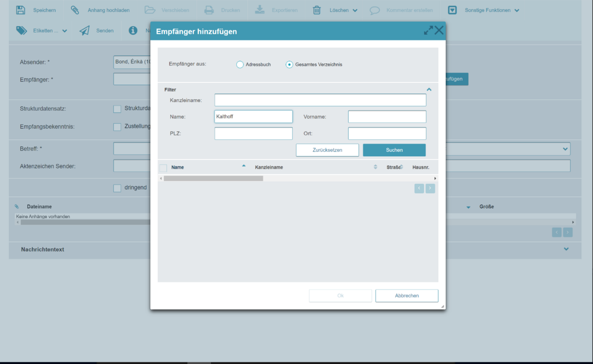Collapse the Filter section chevron
Screen dimensions: 593x364
pyautogui.click(x=429, y=89)
